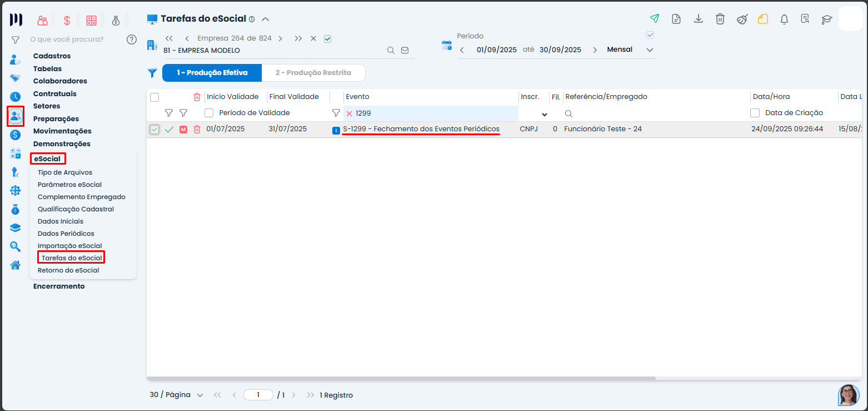Screen dimensions: 868x411
Task: Toggle the select-all checkbox in table header
Action: click(154, 97)
